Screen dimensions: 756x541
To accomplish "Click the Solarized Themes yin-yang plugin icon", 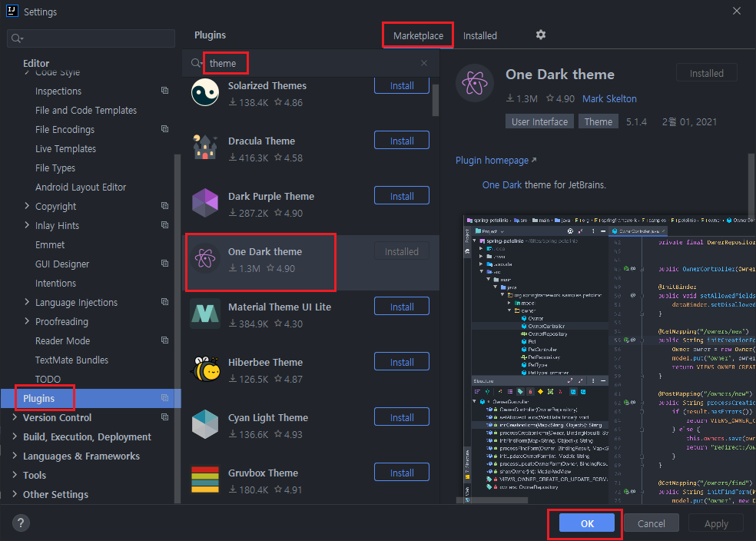I will click(205, 92).
